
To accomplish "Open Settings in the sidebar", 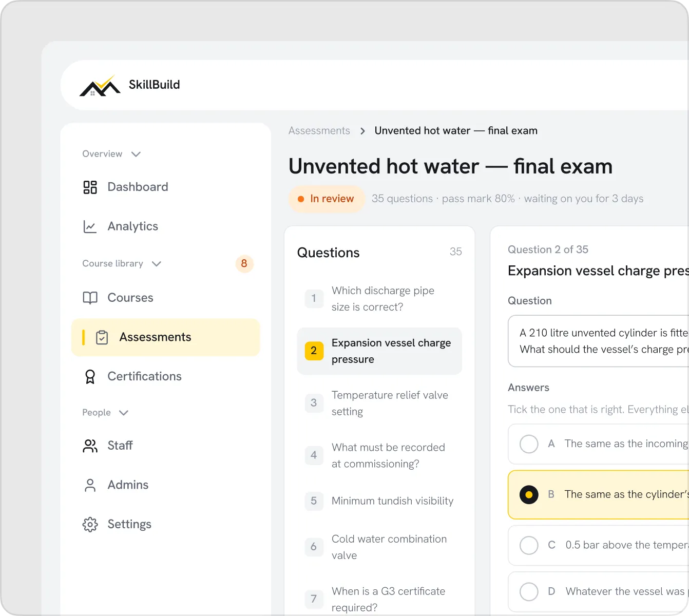I will point(165,525).
